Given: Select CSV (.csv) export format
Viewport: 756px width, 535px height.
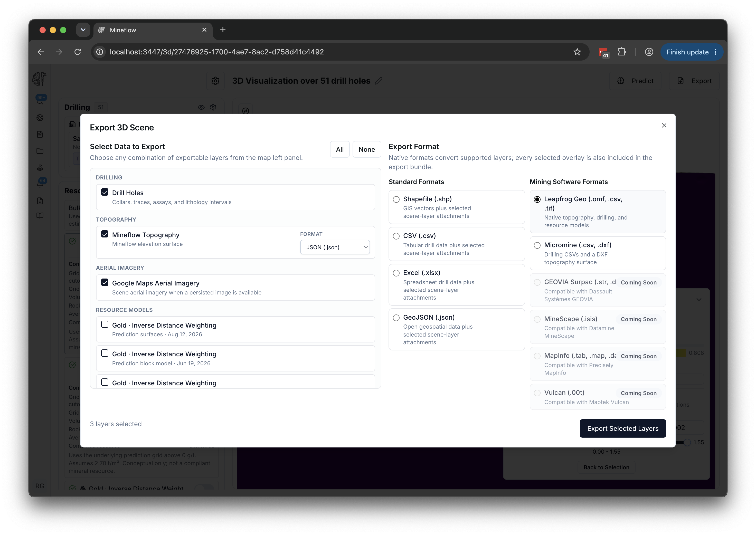Looking at the screenshot, I should coord(396,236).
